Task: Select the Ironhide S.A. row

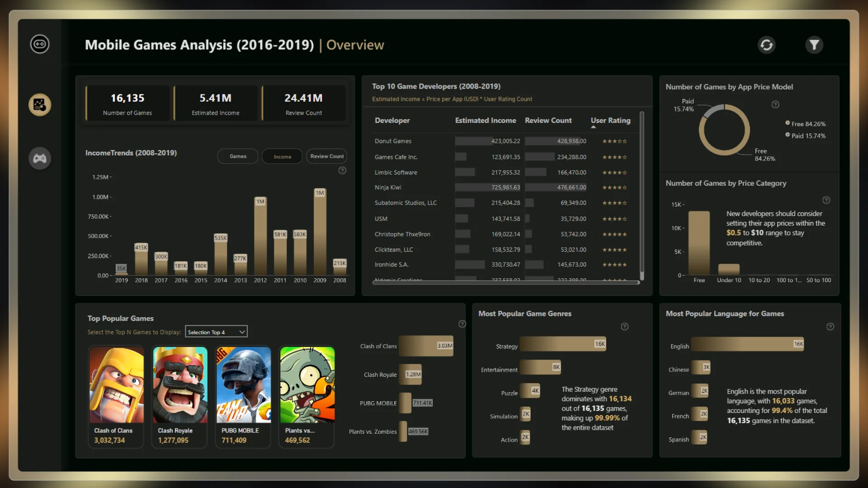Action: pos(505,265)
